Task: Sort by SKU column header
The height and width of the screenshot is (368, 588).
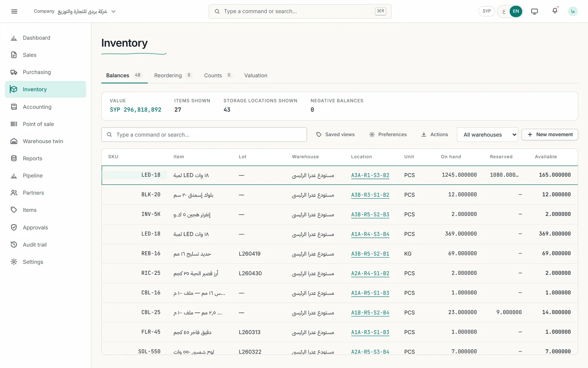Action: (x=113, y=157)
